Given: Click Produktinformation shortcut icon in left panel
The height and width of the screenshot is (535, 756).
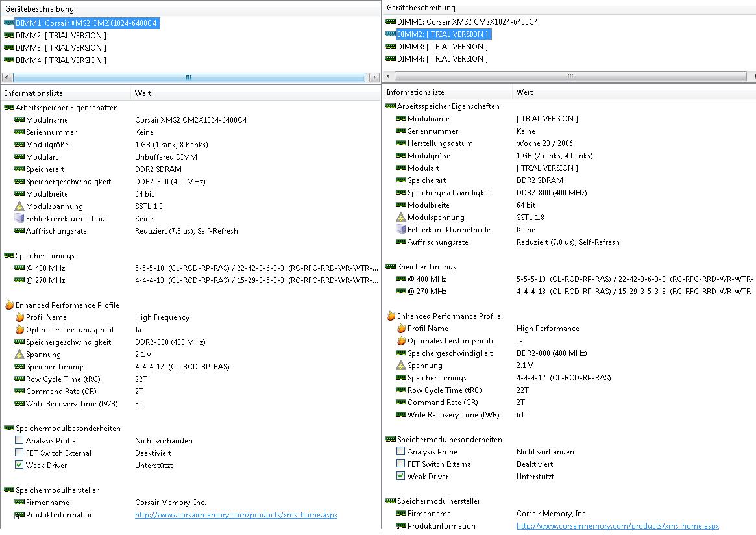Looking at the screenshot, I should tap(19, 516).
